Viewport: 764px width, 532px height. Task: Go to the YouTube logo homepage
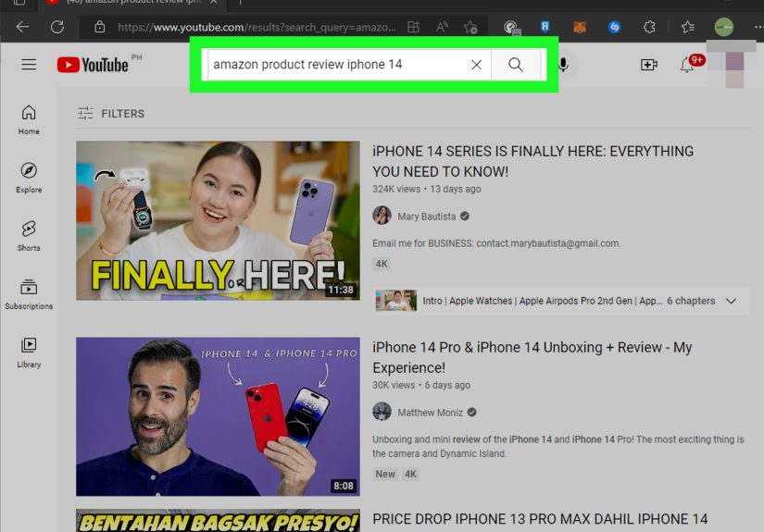93,64
